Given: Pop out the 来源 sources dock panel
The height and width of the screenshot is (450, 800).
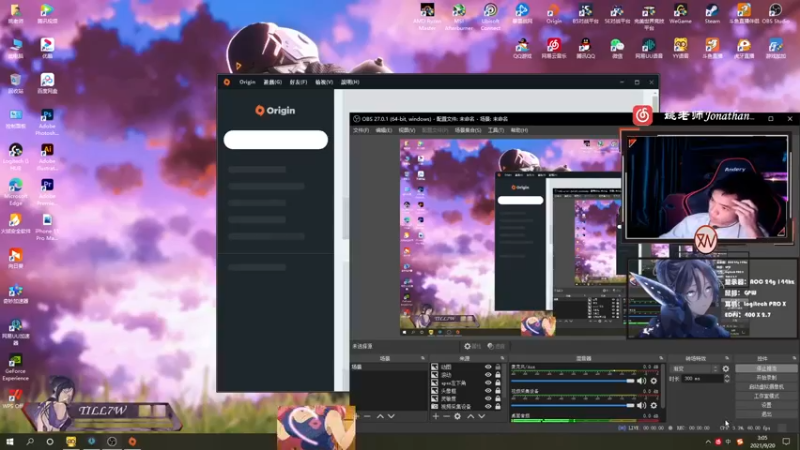Looking at the screenshot, I should (502, 359).
